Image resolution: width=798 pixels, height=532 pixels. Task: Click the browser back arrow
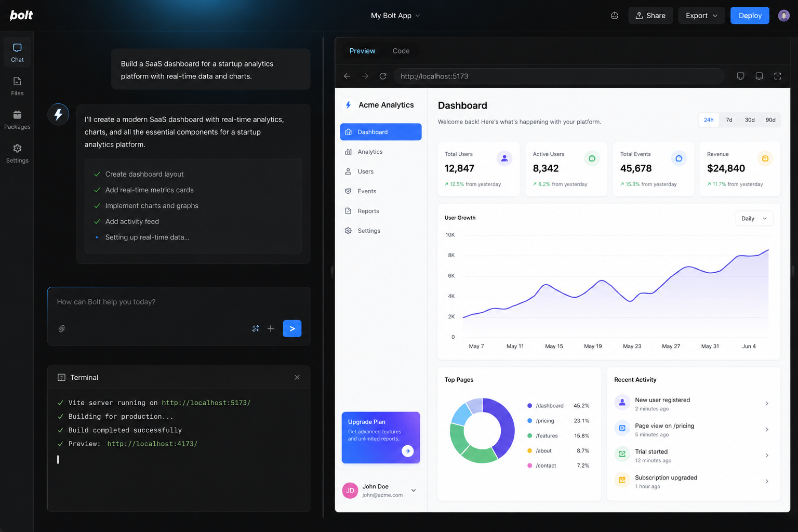347,76
